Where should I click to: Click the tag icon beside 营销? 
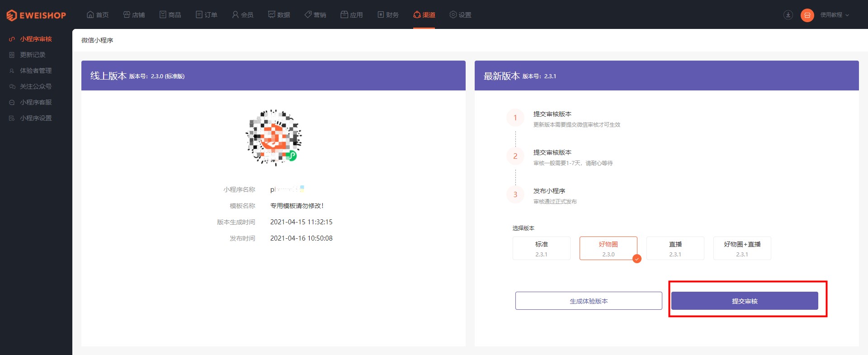308,14
